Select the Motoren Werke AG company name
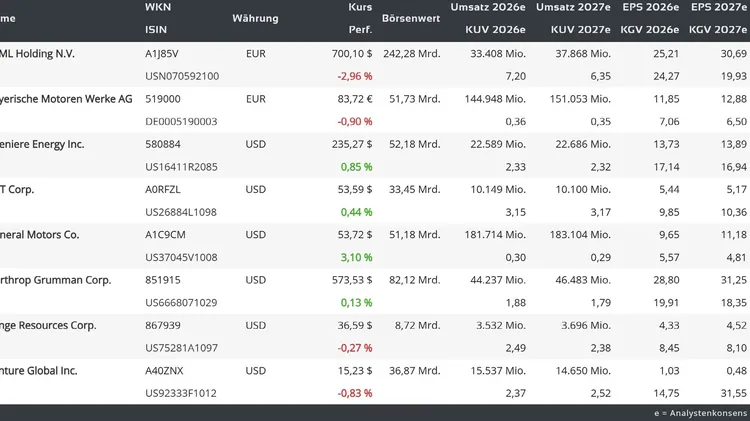 point(66,99)
